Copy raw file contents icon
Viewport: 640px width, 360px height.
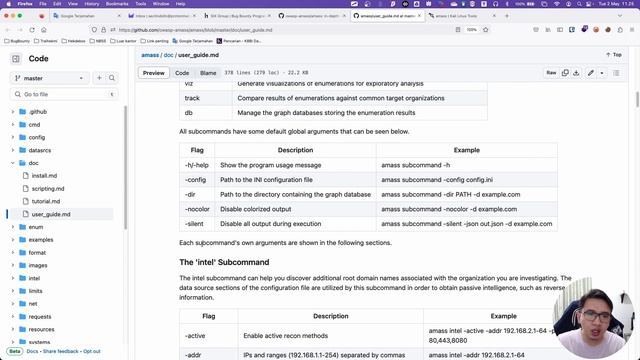565,73
